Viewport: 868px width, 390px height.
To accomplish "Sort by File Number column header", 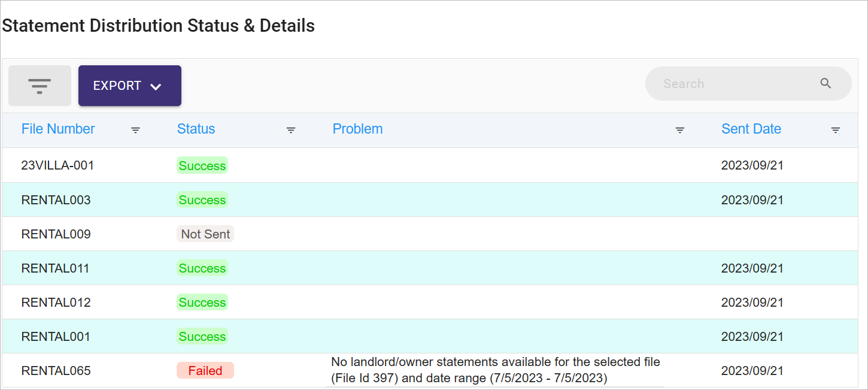I will 58,129.
